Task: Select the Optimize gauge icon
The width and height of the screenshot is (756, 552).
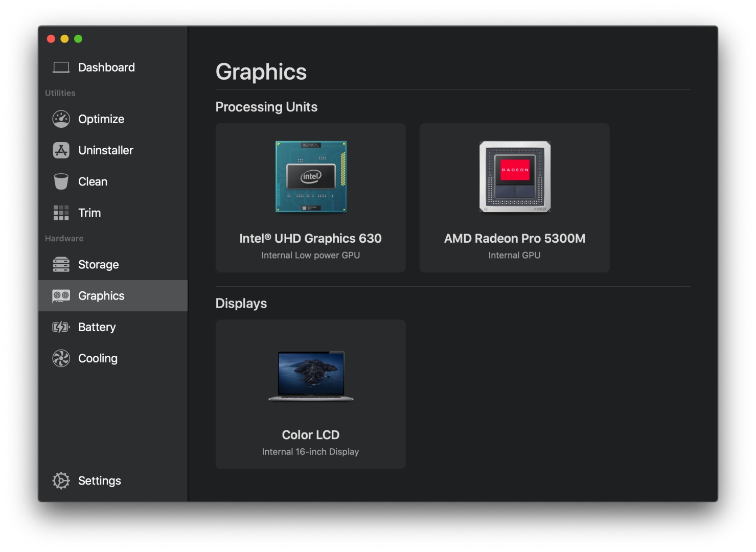Action: [61, 119]
